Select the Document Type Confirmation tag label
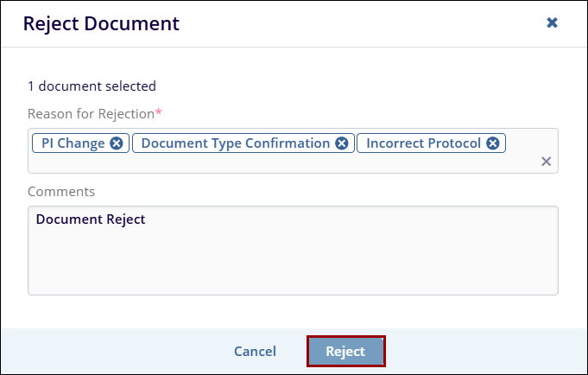 pos(235,143)
